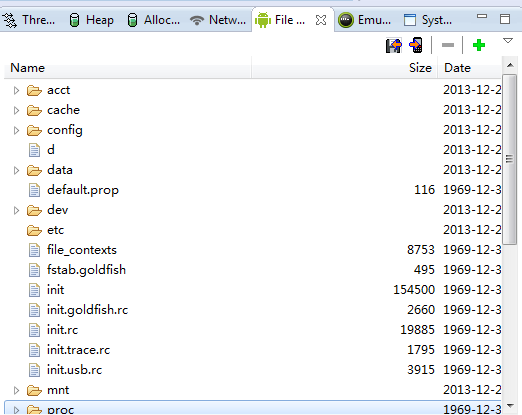Click the vertical scrollbar thumb
Image resolution: width=522 pixels, height=415 pixels.
click(509, 159)
